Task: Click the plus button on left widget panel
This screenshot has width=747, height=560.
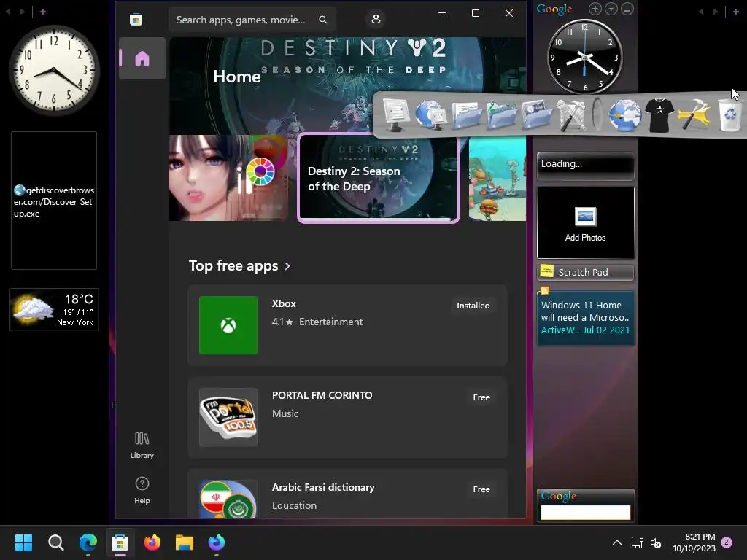Action: tap(43, 12)
